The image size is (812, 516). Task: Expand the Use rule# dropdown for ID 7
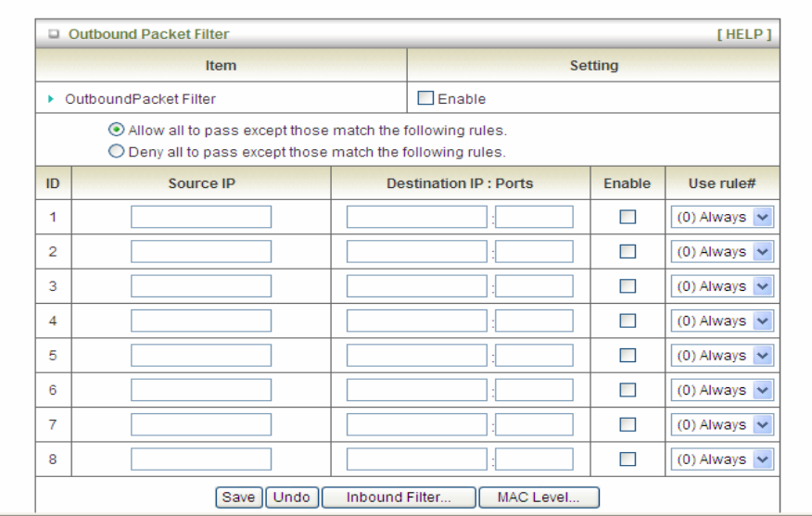click(x=722, y=424)
